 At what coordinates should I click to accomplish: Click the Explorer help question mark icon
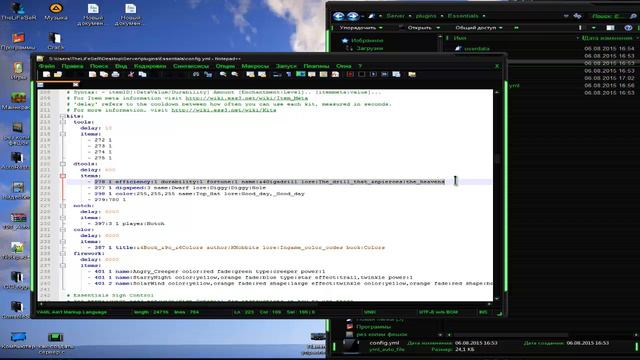tap(628, 28)
